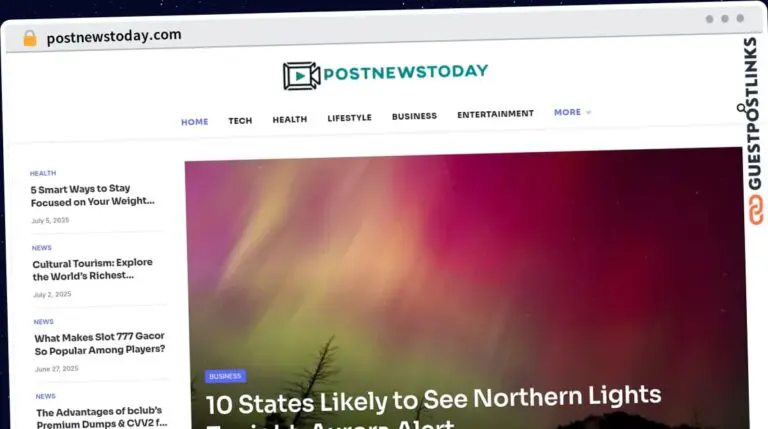
Task: Select LIFESTYLE in the navigation bar
Action: (349, 118)
